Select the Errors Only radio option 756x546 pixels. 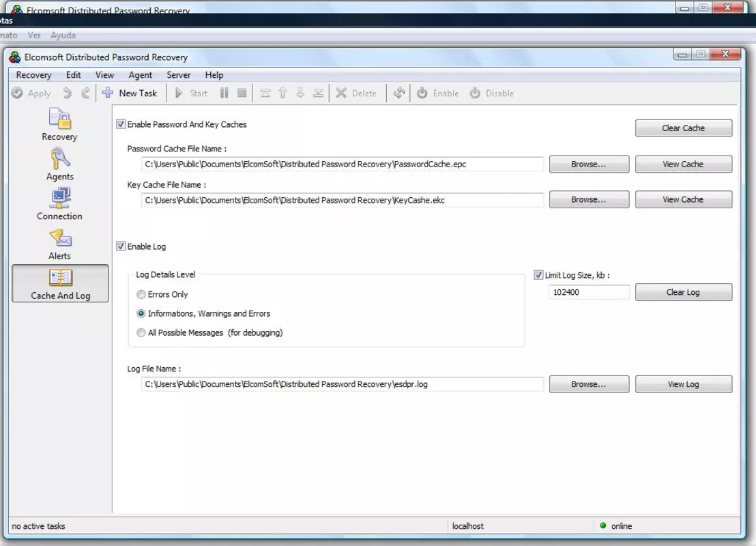pos(141,294)
